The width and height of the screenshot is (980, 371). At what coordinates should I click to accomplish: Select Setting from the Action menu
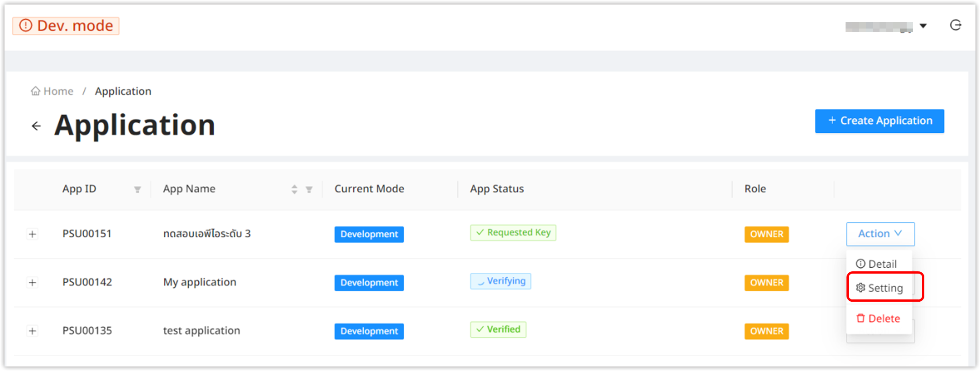[880, 288]
